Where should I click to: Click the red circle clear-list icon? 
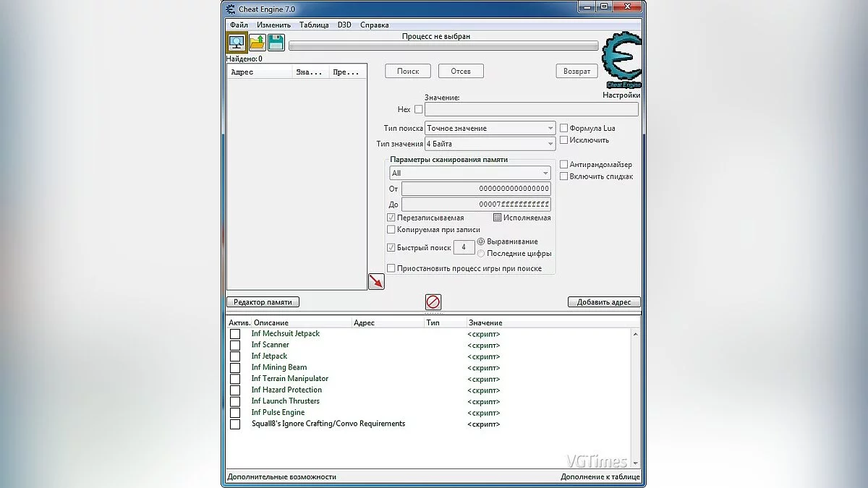pos(433,302)
